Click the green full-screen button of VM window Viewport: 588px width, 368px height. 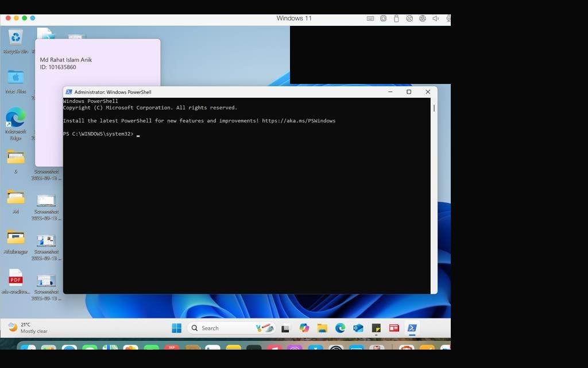coord(24,18)
